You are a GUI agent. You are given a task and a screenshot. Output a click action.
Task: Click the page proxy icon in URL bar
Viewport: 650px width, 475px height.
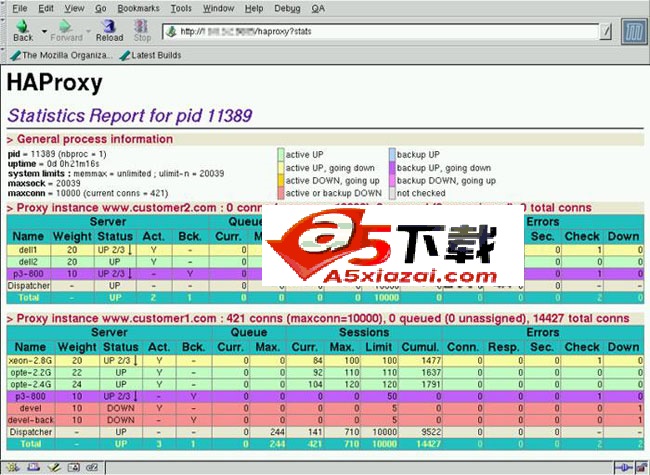coord(171,32)
